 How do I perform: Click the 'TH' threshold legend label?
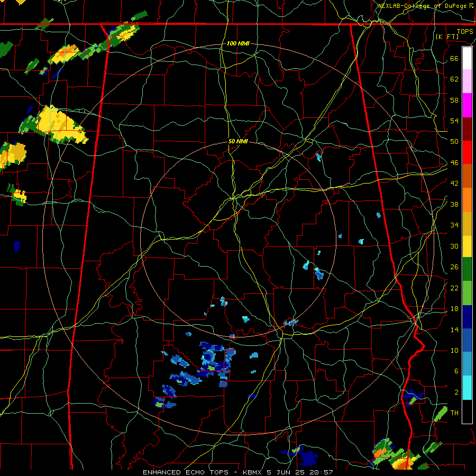click(x=454, y=413)
